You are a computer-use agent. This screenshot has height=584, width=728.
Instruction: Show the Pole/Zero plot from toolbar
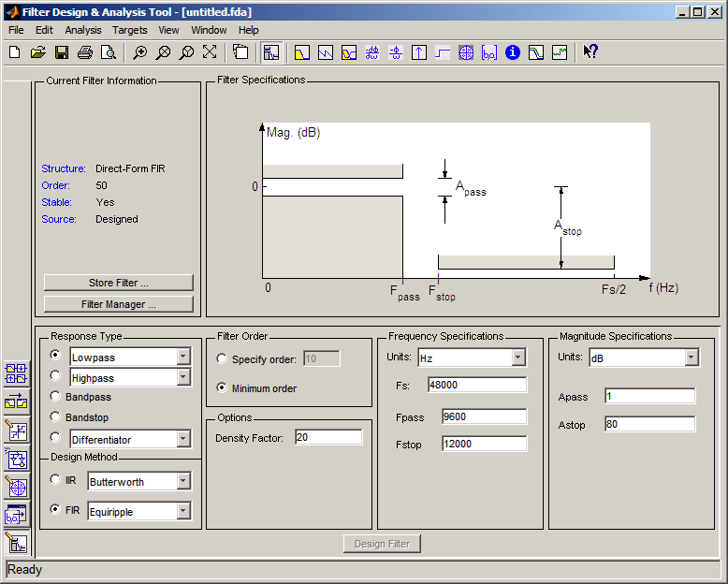[x=466, y=52]
